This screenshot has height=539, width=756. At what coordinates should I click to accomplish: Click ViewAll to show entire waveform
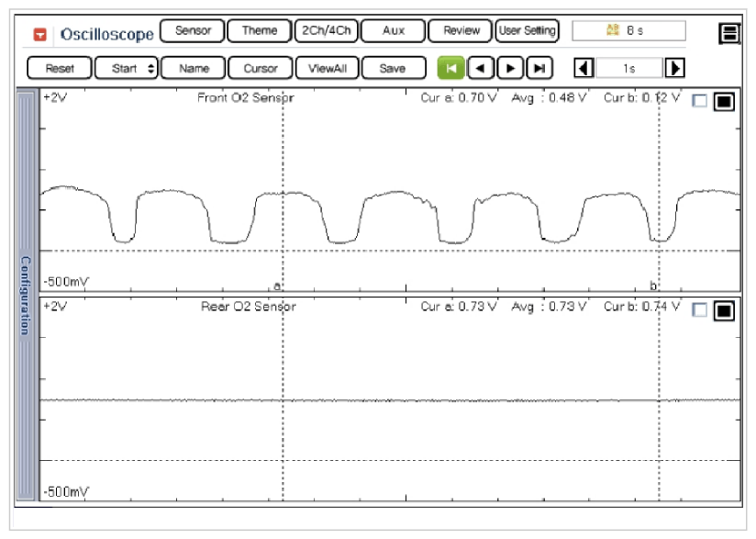(x=328, y=68)
